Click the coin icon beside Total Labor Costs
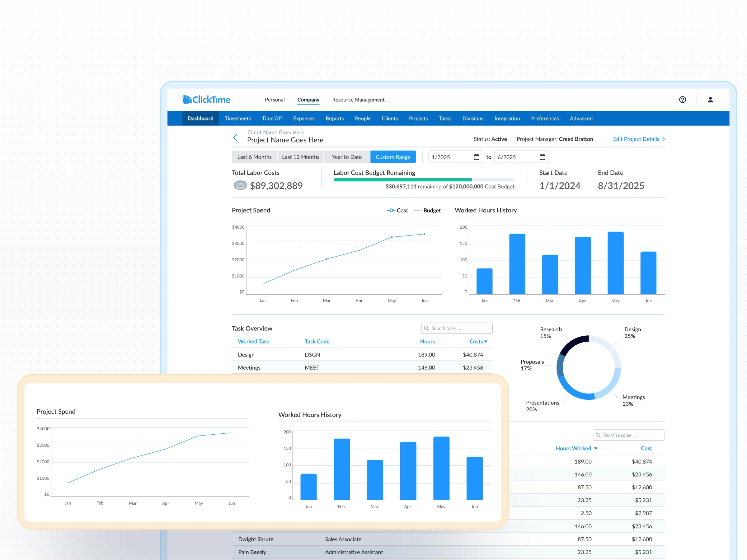Viewport: 747px width, 560px height. point(240,185)
